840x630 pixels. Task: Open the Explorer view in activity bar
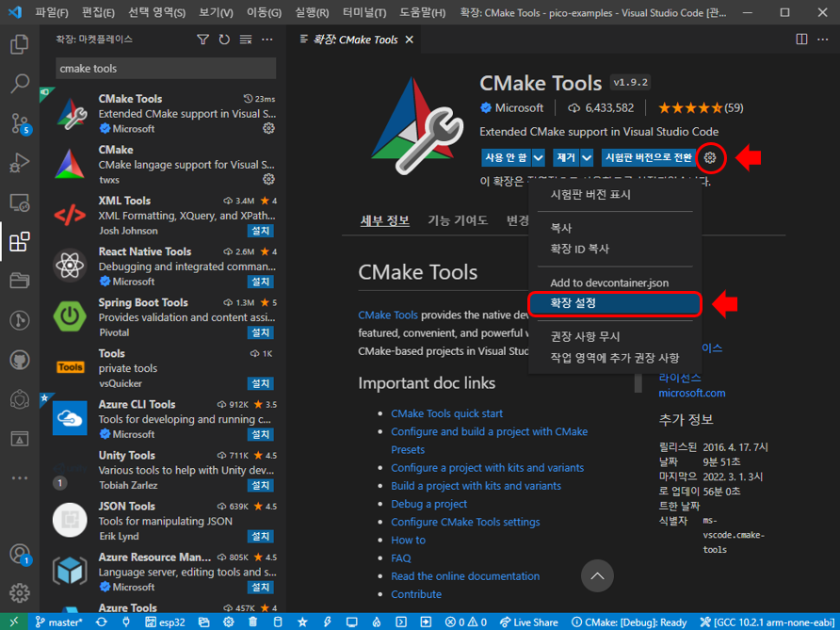pyautogui.click(x=19, y=44)
